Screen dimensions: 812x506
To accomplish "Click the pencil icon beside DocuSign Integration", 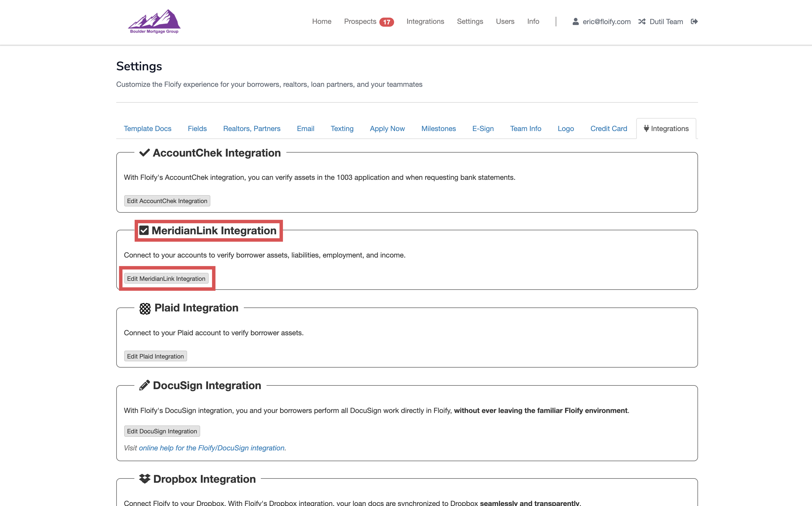I will 145,385.
